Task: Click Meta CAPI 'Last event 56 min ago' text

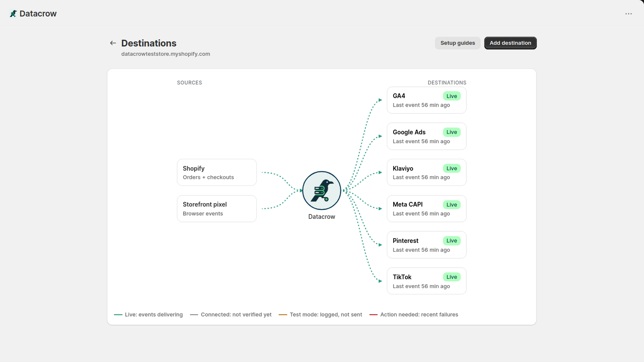Action: click(x=421, y=214)
